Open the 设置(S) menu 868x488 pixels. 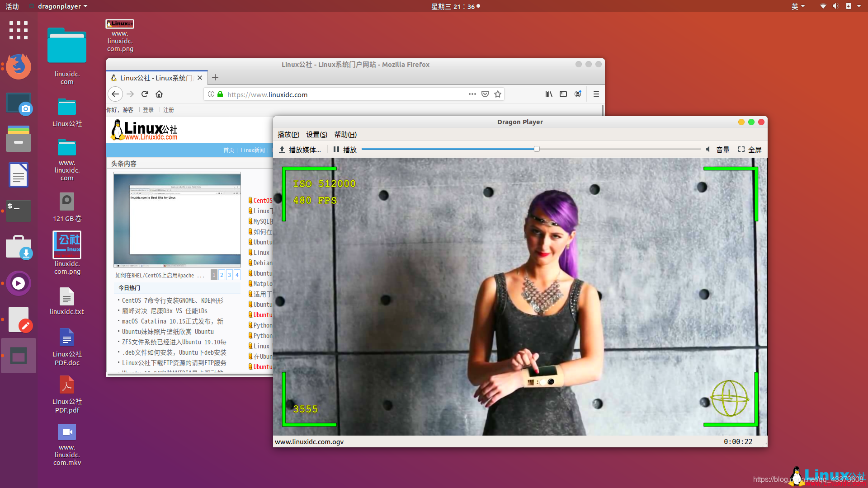(316, 135)
